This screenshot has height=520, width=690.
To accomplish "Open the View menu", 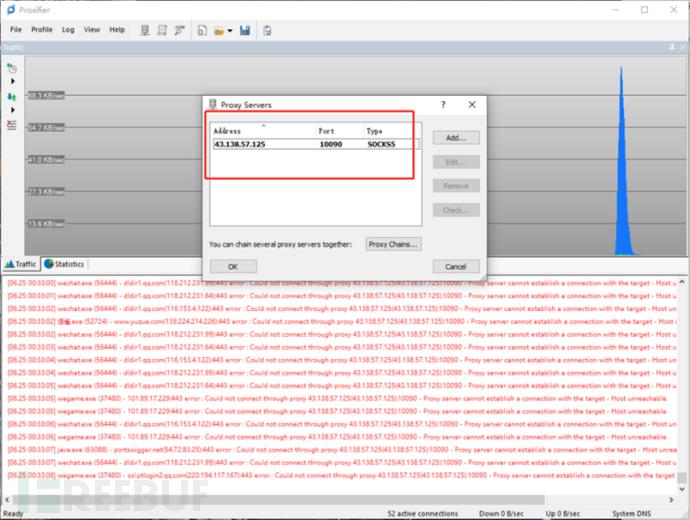I will coord(92,29).
